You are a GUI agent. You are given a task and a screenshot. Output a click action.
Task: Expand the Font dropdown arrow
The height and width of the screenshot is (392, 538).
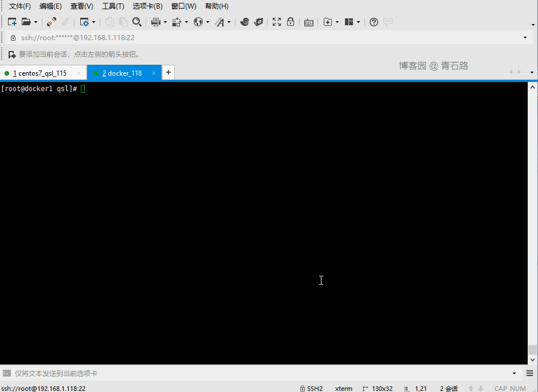pos(229,22)
